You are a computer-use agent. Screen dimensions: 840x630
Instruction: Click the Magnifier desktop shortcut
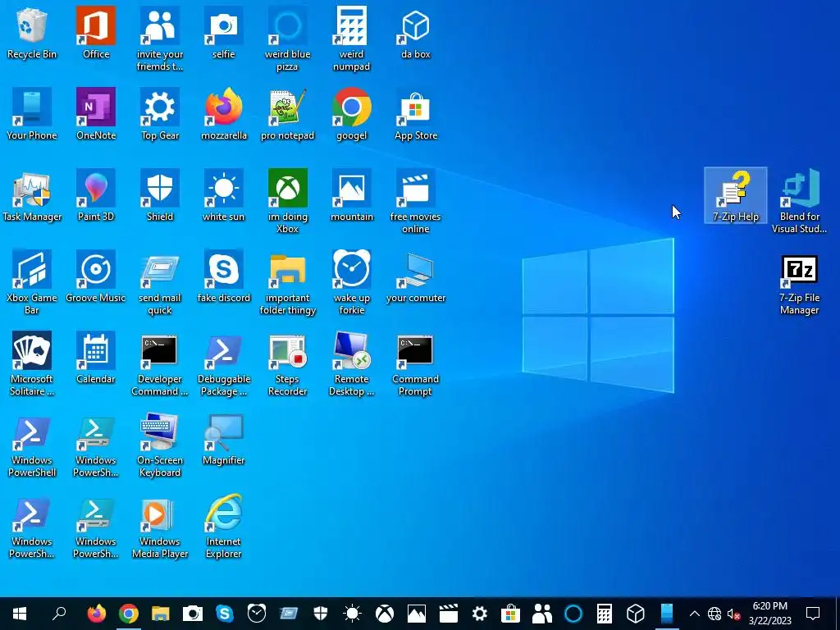[x=223, y=440]
